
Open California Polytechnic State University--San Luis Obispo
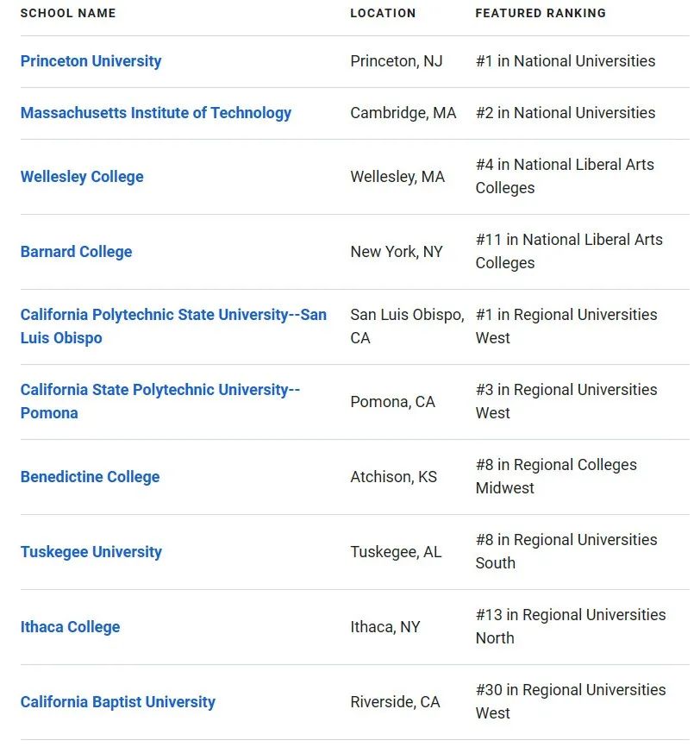pyautogui.click(x=173, y=327)
